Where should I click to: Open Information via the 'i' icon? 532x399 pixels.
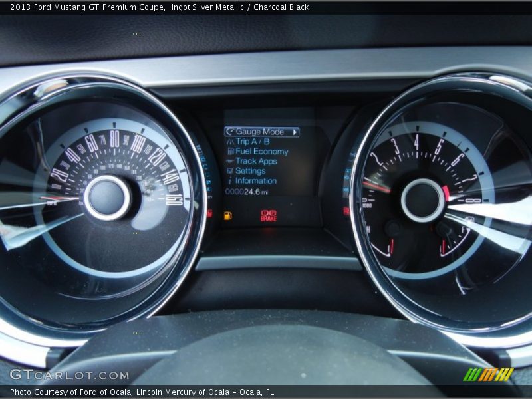(x=229, y=180)
